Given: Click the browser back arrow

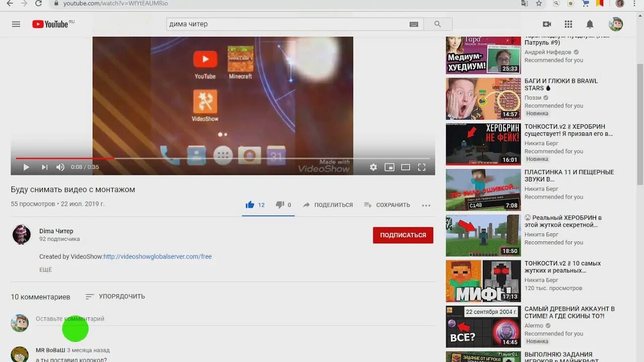Looking at the screenshot, I should (x=10, y=3).
